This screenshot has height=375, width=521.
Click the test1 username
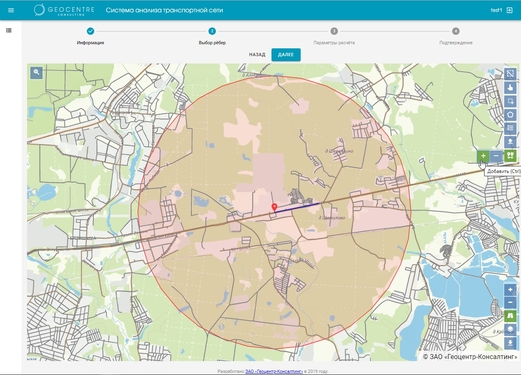coord(496,10)
